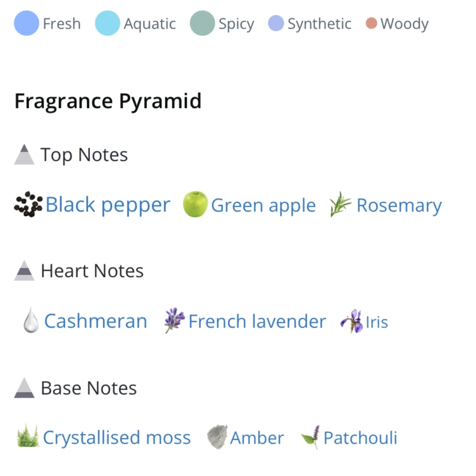Click the green apple fruit icon
The height and width of the screenshot is (476, 476).
click(195, 204)
